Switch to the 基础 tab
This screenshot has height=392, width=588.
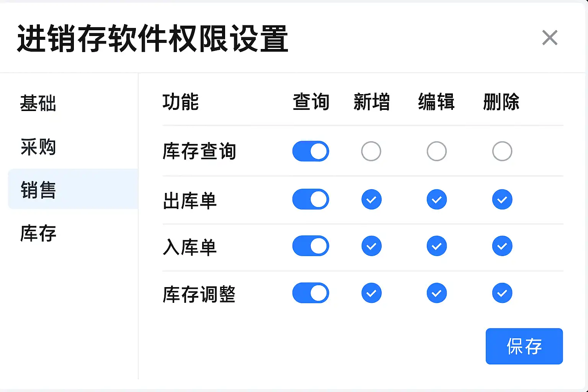[x=38, y=103]
